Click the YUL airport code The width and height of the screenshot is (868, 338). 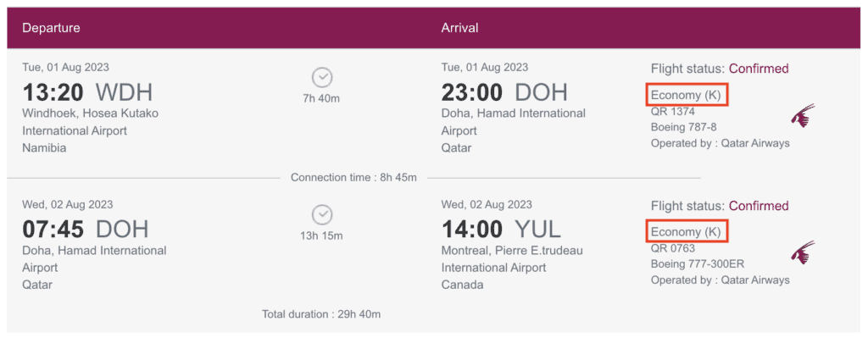[537, 229]
